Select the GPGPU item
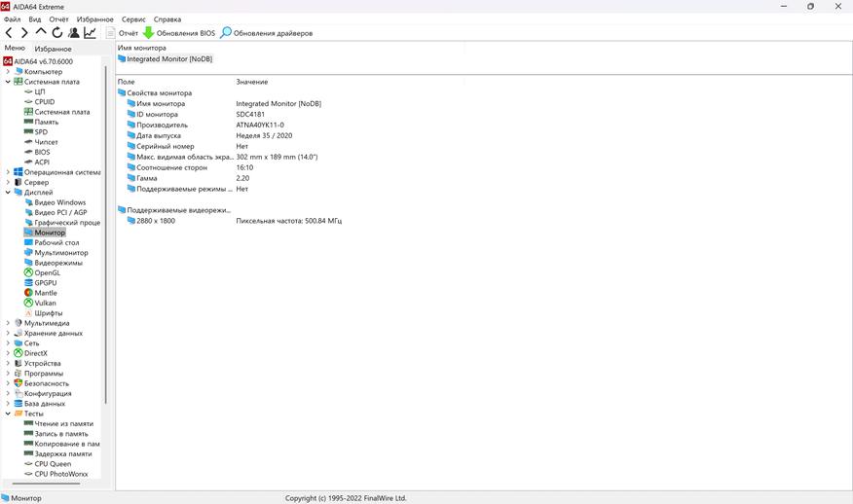 41,283
